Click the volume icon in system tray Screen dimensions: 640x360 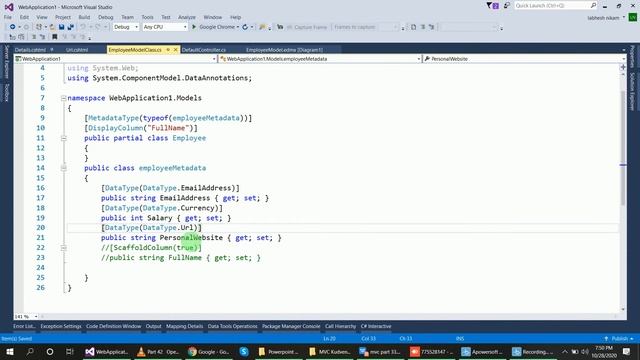coord(585,351)
